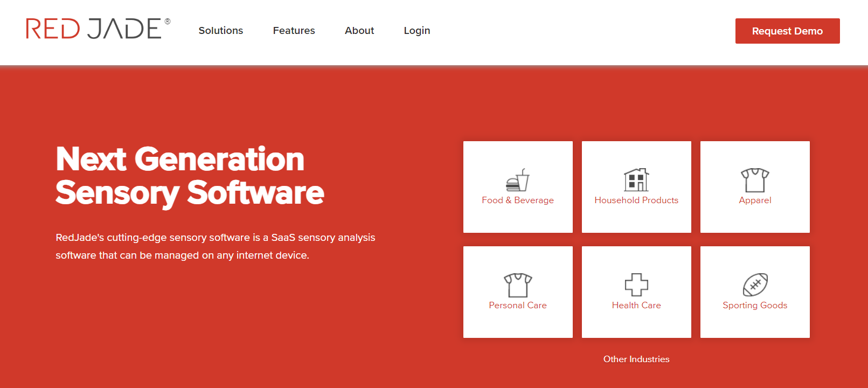868x388 pixels.
Task: Click the shirt icon above Personal Care
Action: (518, 285)
